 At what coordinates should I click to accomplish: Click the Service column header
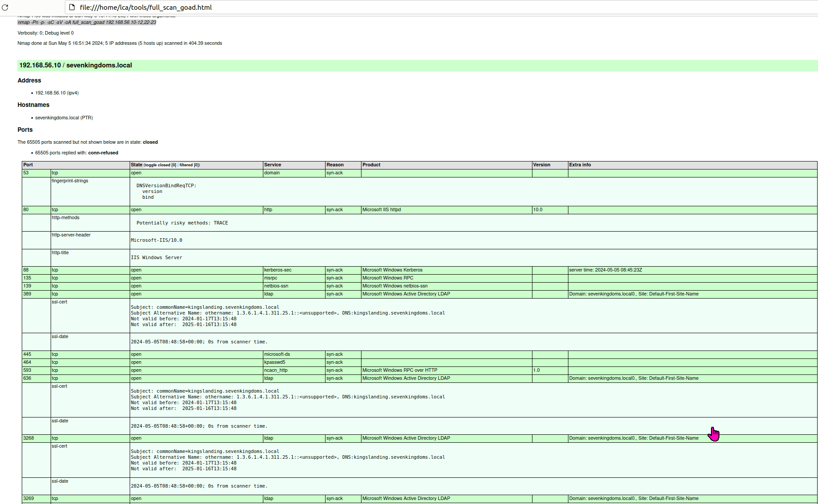pyautogui.click(x=294, y=165)
